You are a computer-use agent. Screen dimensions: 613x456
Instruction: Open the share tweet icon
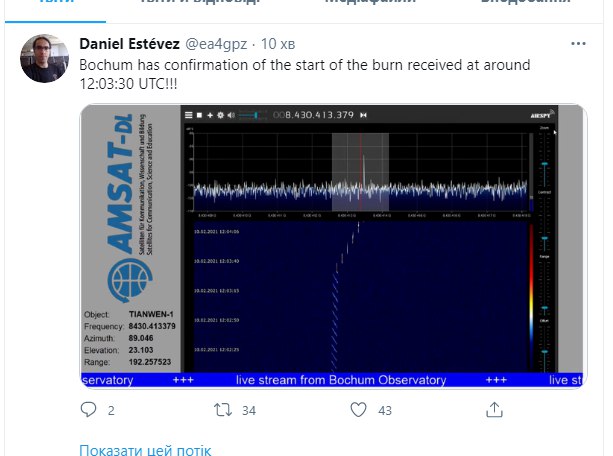pos(494,409)
